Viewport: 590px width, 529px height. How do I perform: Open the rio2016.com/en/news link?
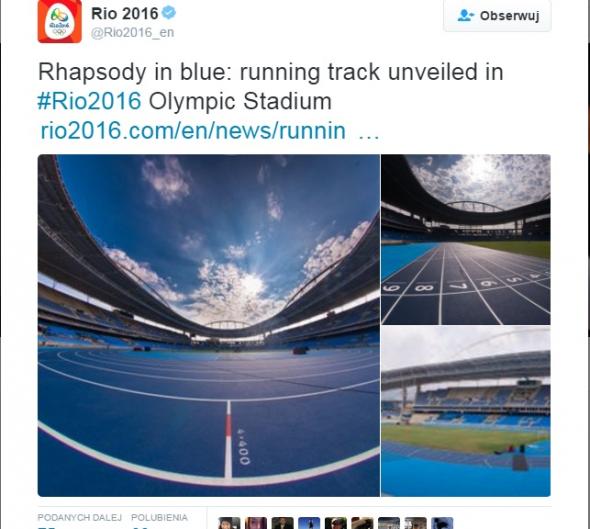193,131
